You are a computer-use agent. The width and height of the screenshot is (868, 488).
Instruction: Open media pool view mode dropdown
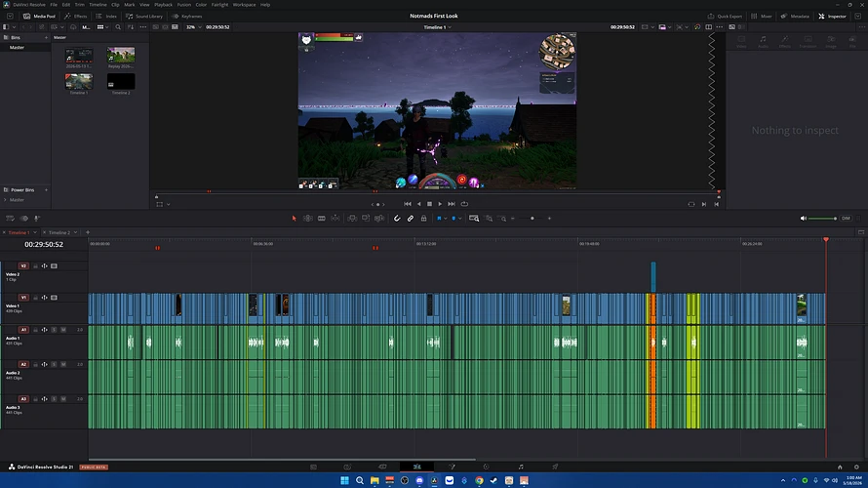(103, 27)
